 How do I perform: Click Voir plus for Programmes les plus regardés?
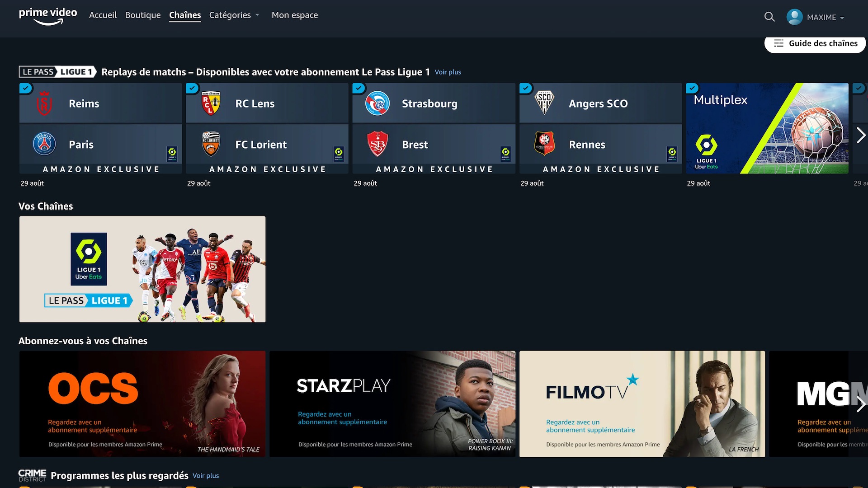pyautogui.click(x=206, y=475)
